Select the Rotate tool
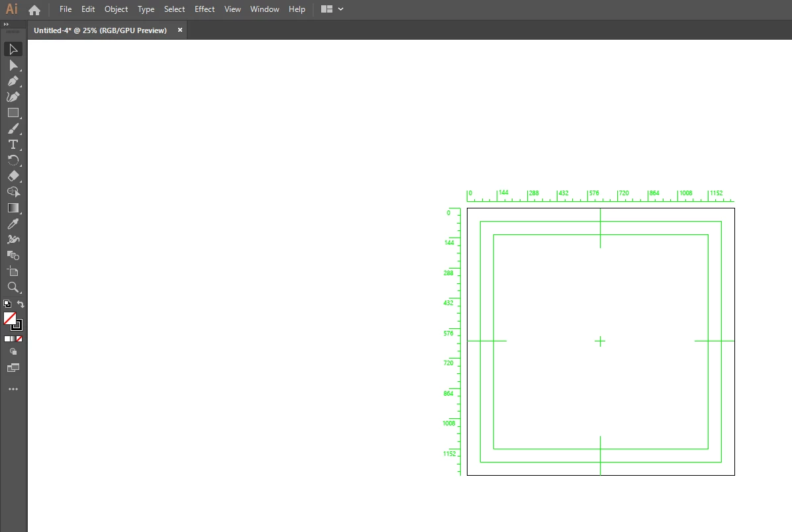This screenshot has width=792, height=532. tap(13, 161)
